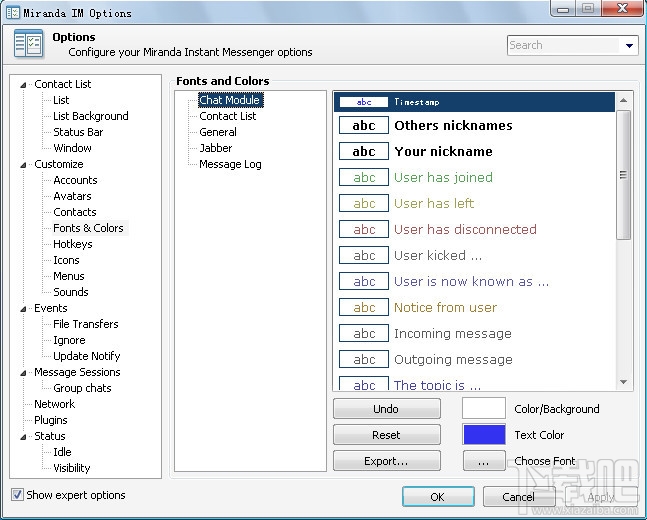Open File Transfers options page
This screenshot has height=520, width=647.
[85, 324]
